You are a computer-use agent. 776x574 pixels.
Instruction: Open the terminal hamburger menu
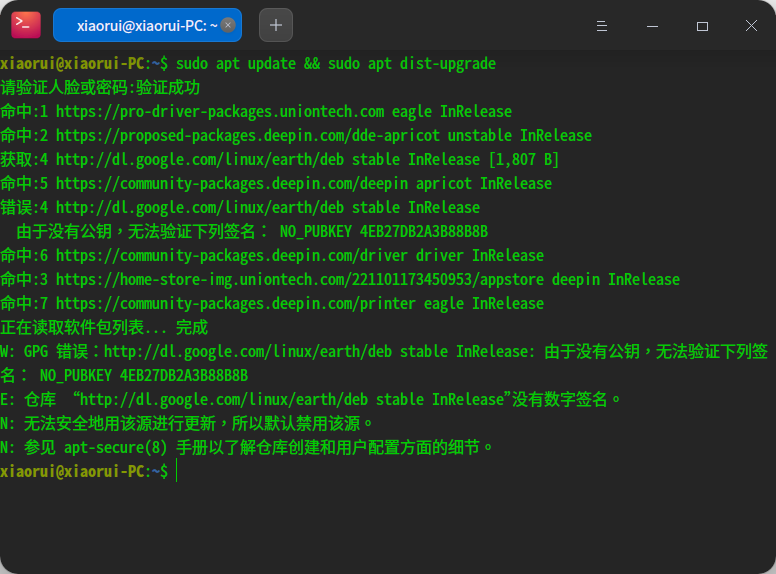(602, 26)
